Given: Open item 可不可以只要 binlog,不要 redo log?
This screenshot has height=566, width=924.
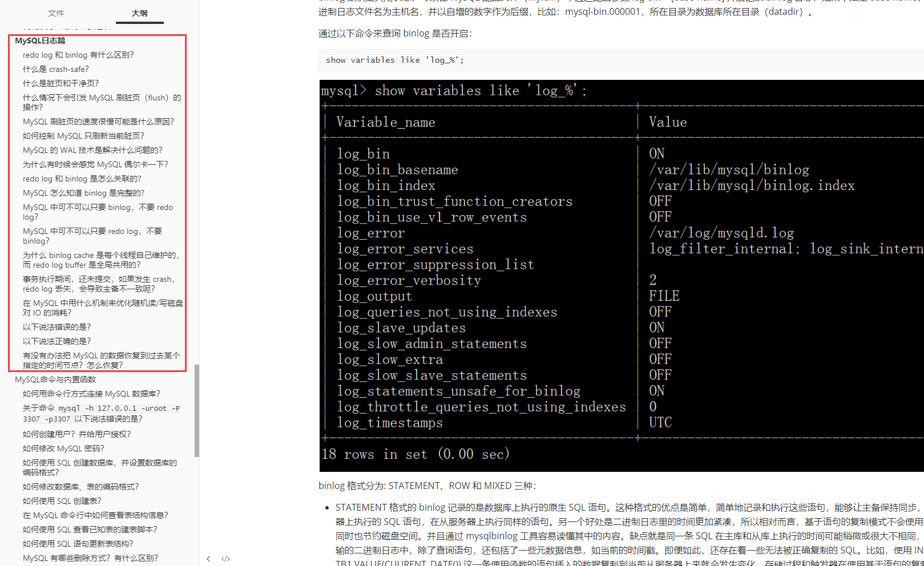Looking at the screenshot, I should 98,212.
